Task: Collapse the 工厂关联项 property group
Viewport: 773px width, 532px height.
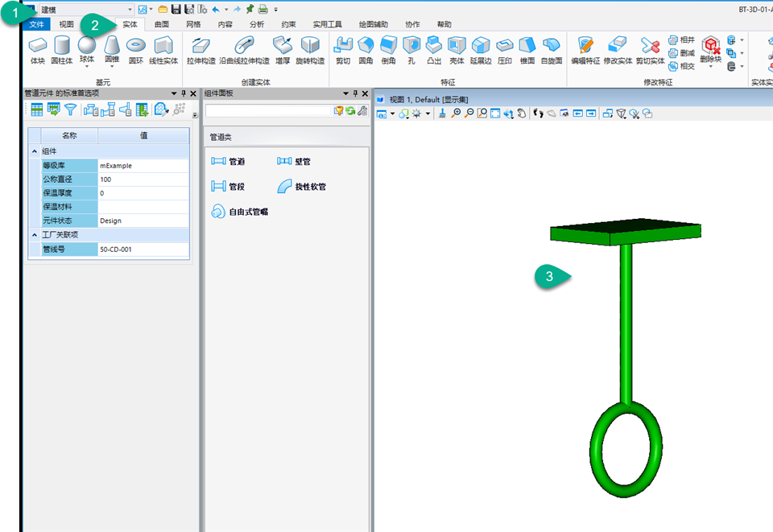Action: (x=34, y=235)
